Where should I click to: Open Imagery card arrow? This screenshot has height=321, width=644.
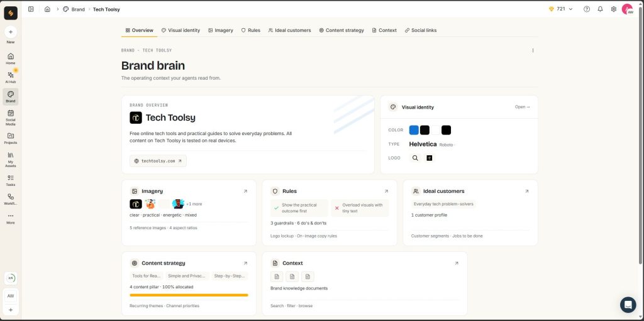(245, 192)
